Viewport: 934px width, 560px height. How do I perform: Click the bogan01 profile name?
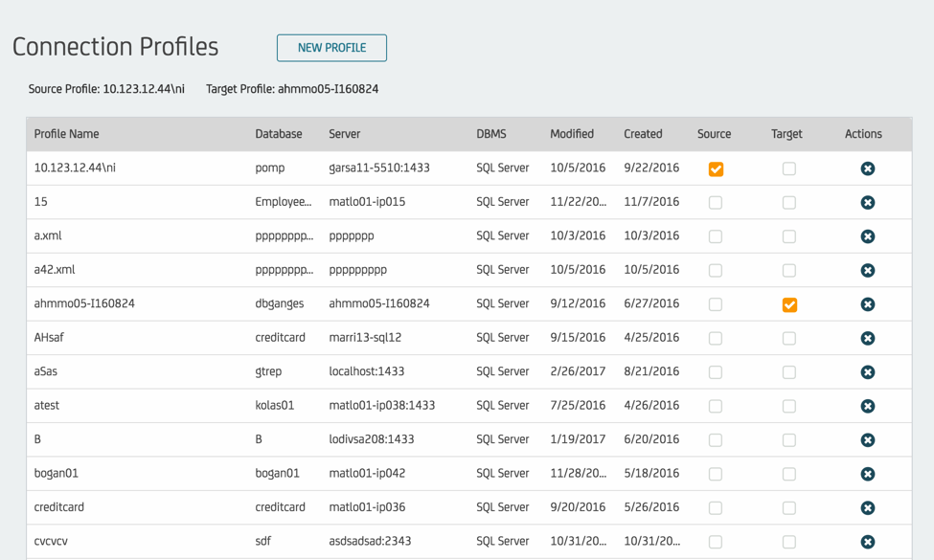click(x=56, y=473)
